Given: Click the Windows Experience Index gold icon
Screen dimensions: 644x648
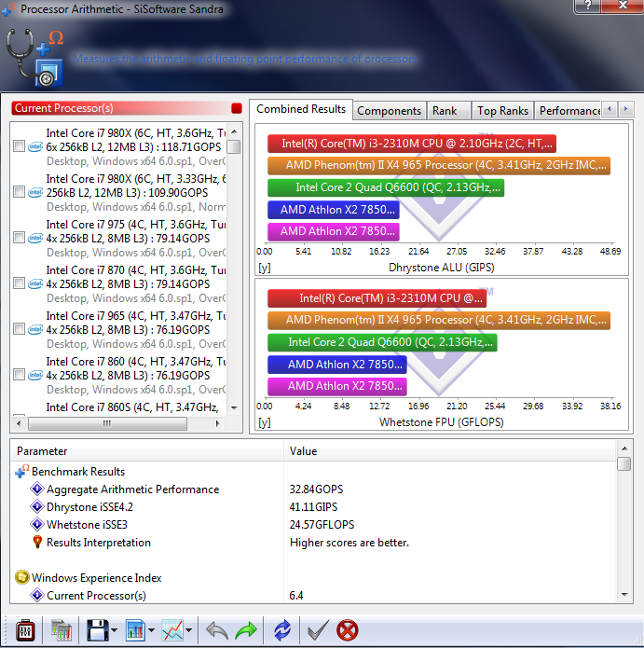Looking at the screenshot, I should click(x=21, y=577).
